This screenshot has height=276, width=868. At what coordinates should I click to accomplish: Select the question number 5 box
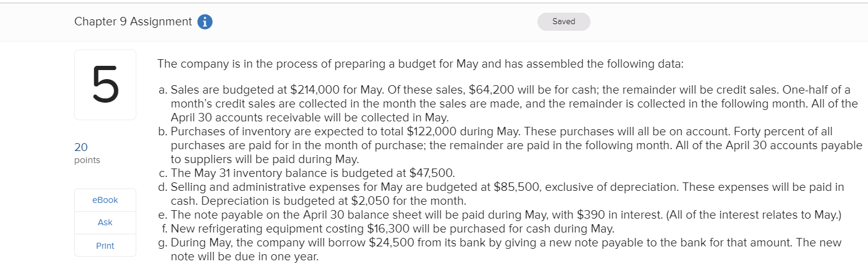(105, 85)
